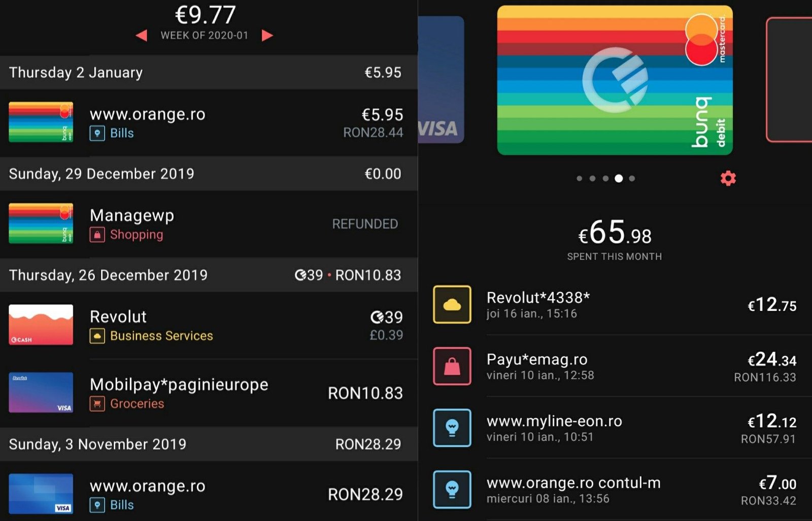Tap the Thursday, 26 December 2019 date header
The height and width of the screenshot is (521, 812).
click(x=209, y=275)
